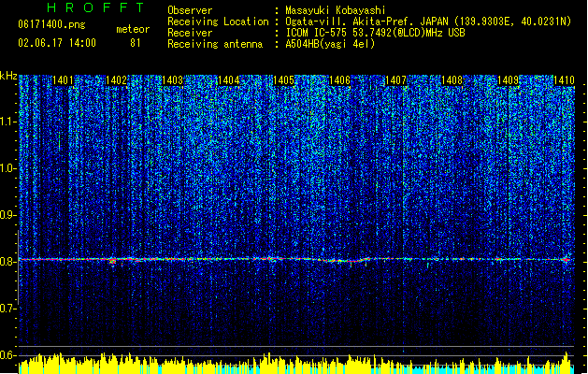Screen dimensions: 588x374
Task: Click the 1402 time marker
Action: 116,80
